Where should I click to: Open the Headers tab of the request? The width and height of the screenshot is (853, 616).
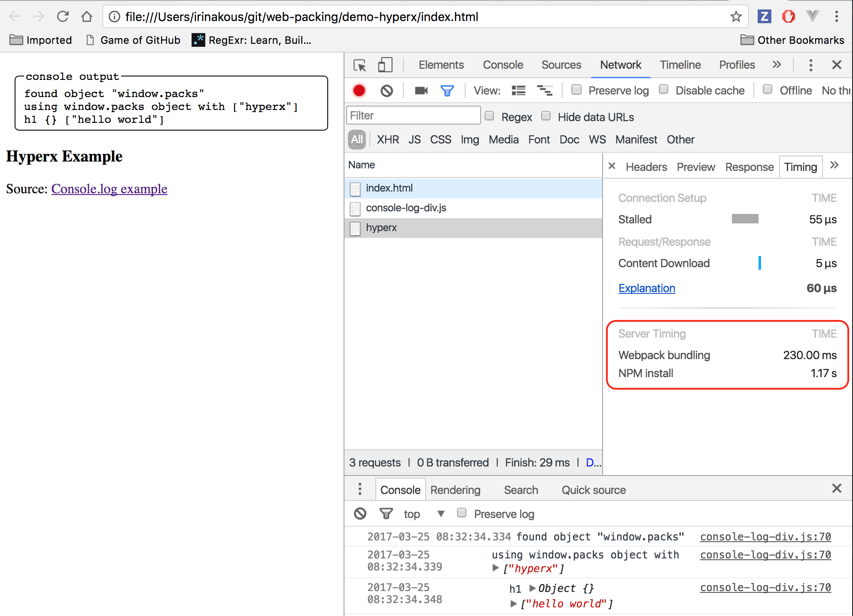coord(646,167)
